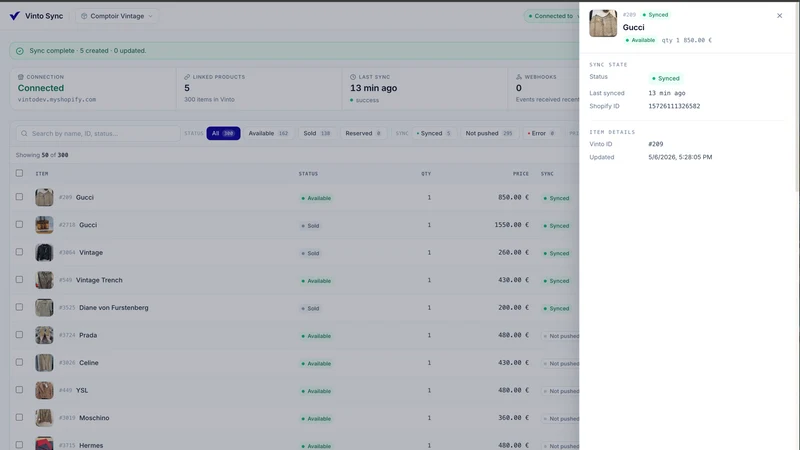Check the box for YSL row
This screenshot has width=800, height=450.
[x=19, y=389]
